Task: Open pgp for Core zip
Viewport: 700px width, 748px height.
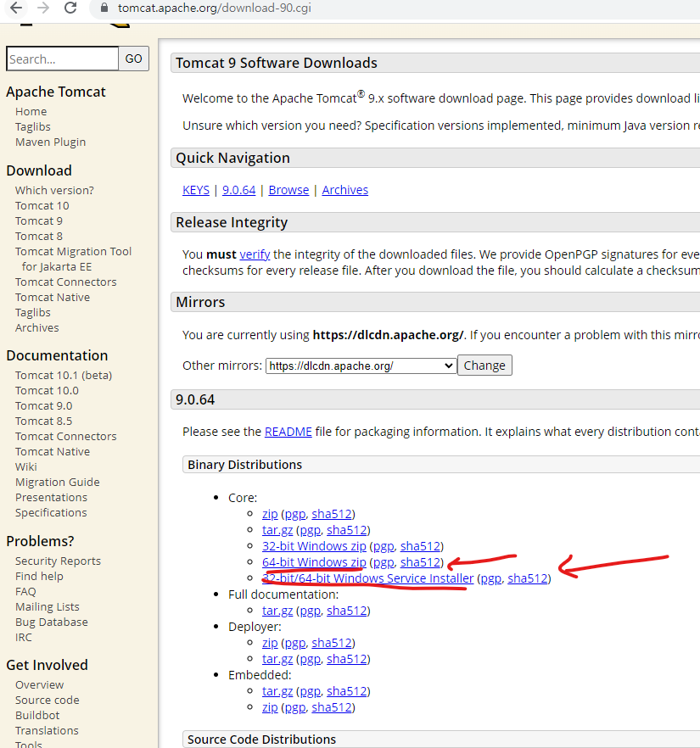Action: pyautogui.click(x=295, y=515)
